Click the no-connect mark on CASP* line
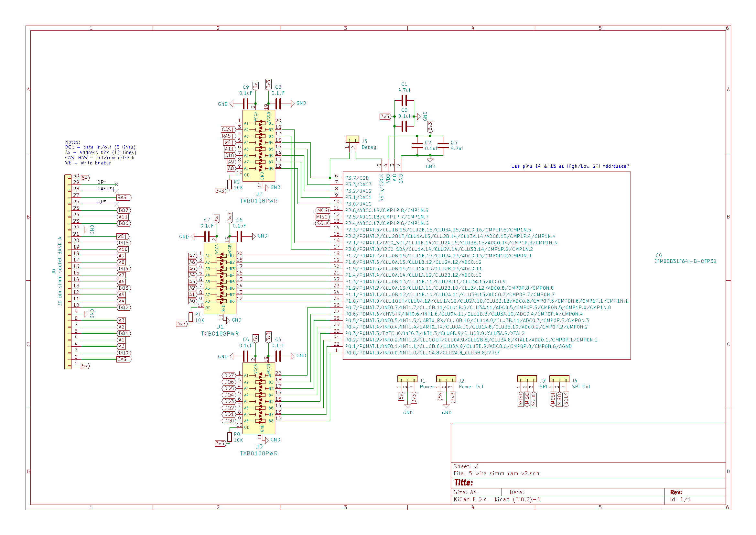The width and height of the screenshot is (756, 535). tap(116, 191)
